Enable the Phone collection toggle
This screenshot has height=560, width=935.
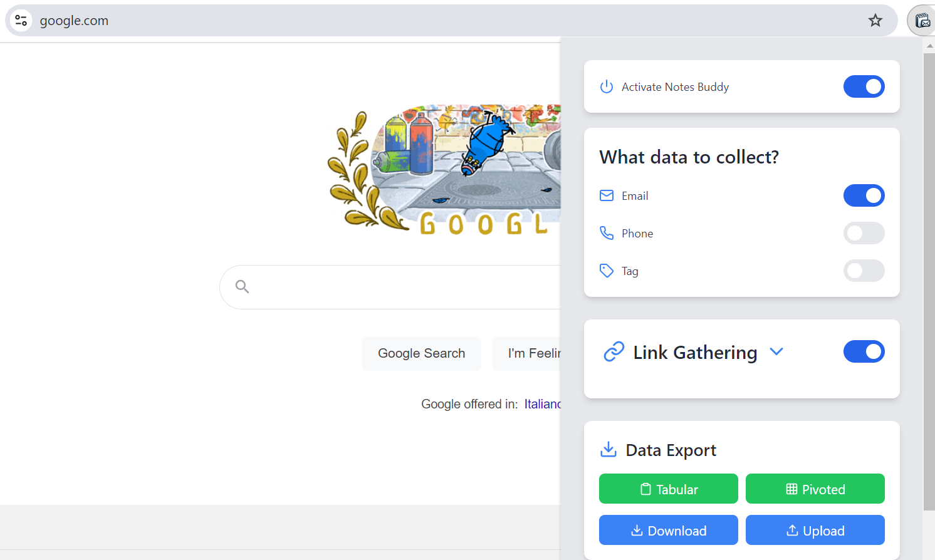[864, 233]
